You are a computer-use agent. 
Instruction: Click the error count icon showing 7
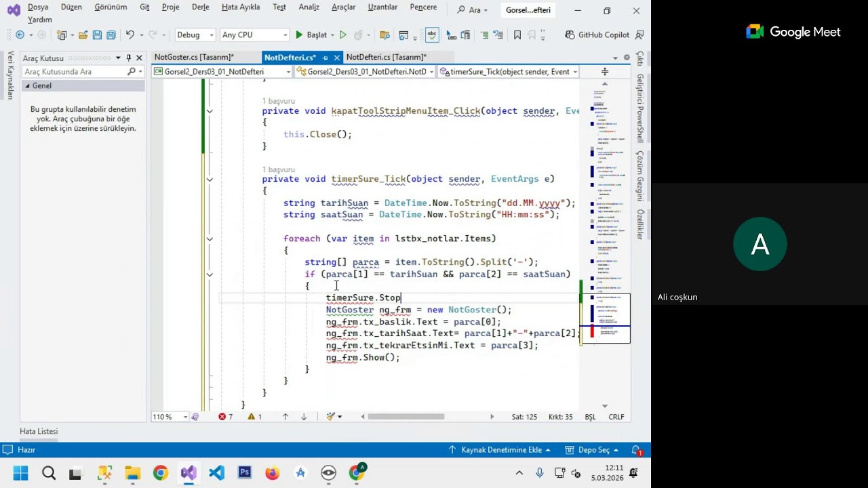[x=222, y=417]
